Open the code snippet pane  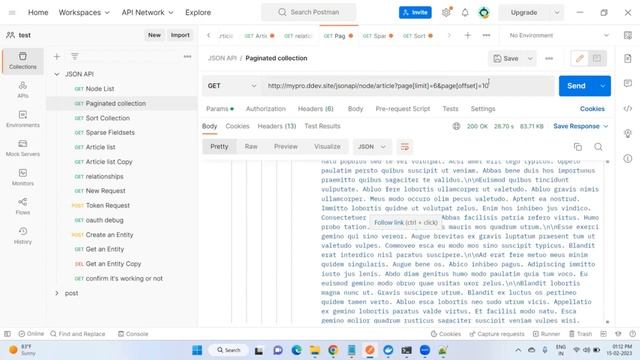(628, 109)
